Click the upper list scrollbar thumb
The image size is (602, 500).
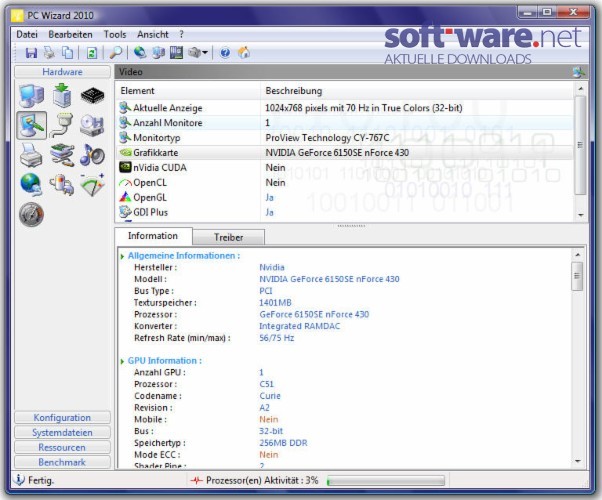[580, 145]
